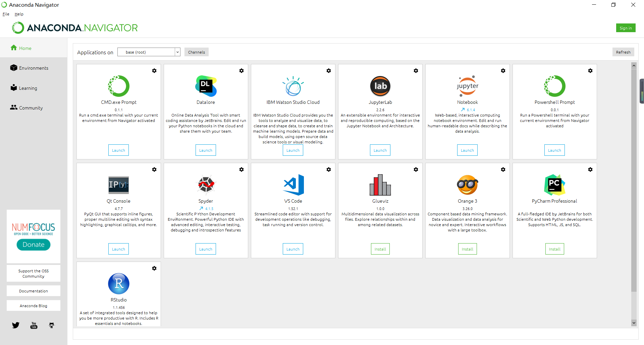Click the Orange 3 logo
The height and width of the screenshot is (345, 644).
[468, 185]
